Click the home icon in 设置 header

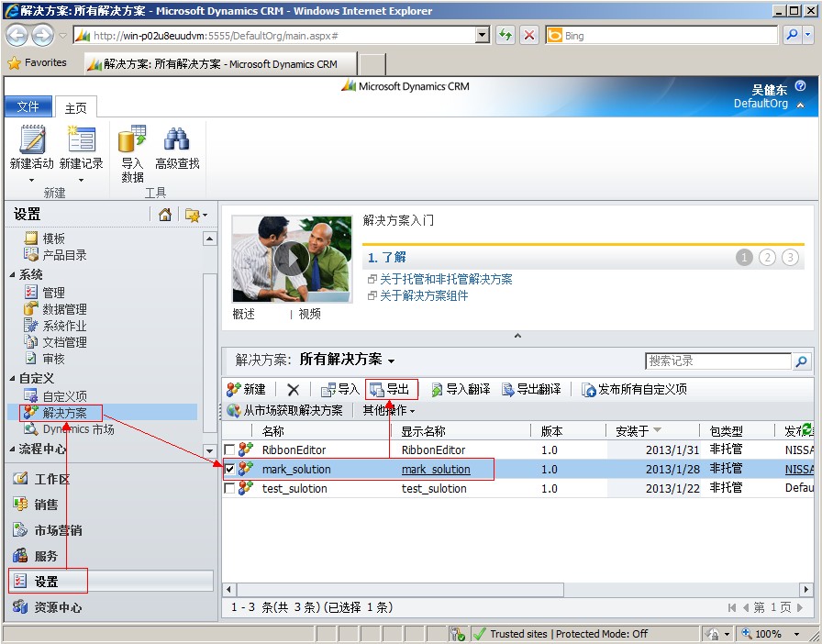164,214
